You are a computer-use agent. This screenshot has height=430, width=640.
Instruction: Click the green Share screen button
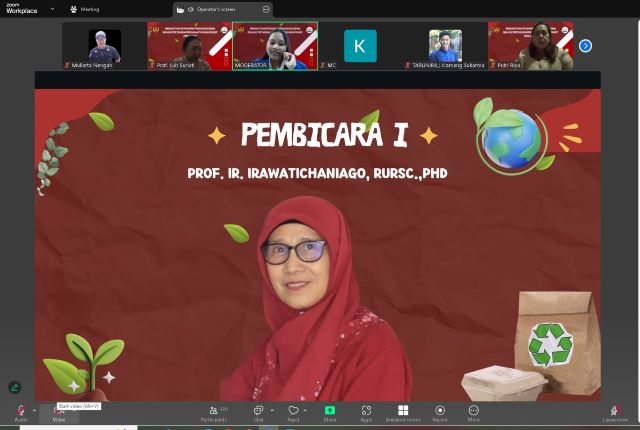(x=330, y=412)
